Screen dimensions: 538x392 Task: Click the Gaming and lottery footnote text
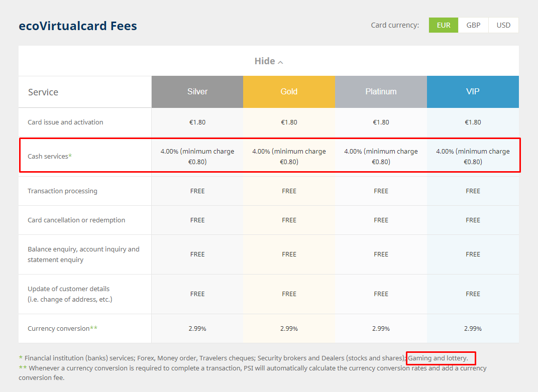pos(438,358)
